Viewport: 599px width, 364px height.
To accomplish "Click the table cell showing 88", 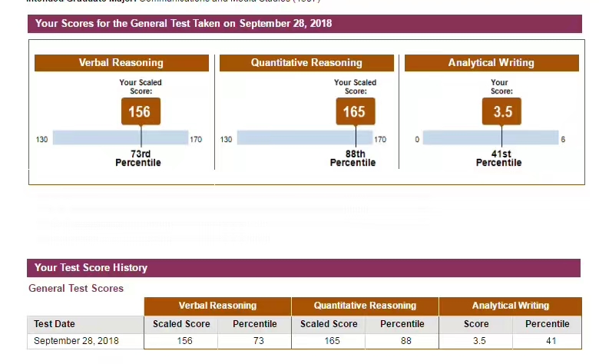I will click(402, 341).
